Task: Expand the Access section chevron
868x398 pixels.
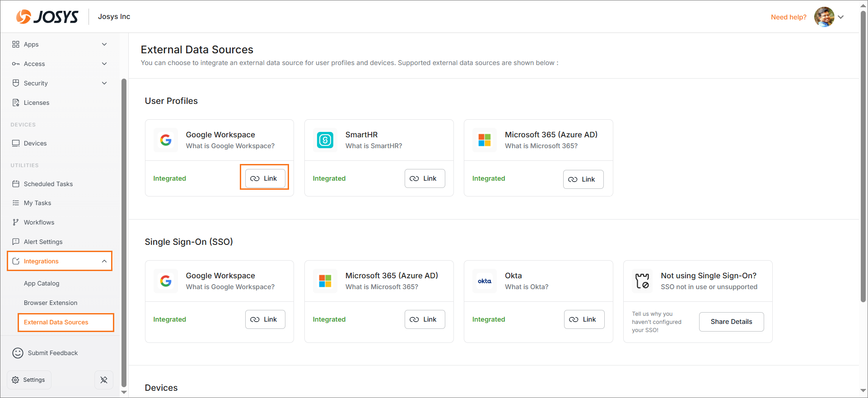Action: click(104, 64)
